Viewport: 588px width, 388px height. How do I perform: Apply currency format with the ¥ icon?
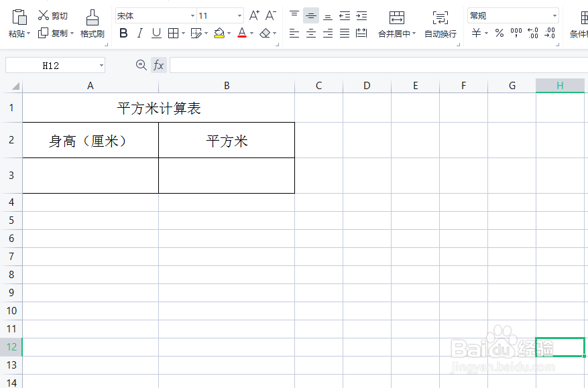tap(475, 32)
